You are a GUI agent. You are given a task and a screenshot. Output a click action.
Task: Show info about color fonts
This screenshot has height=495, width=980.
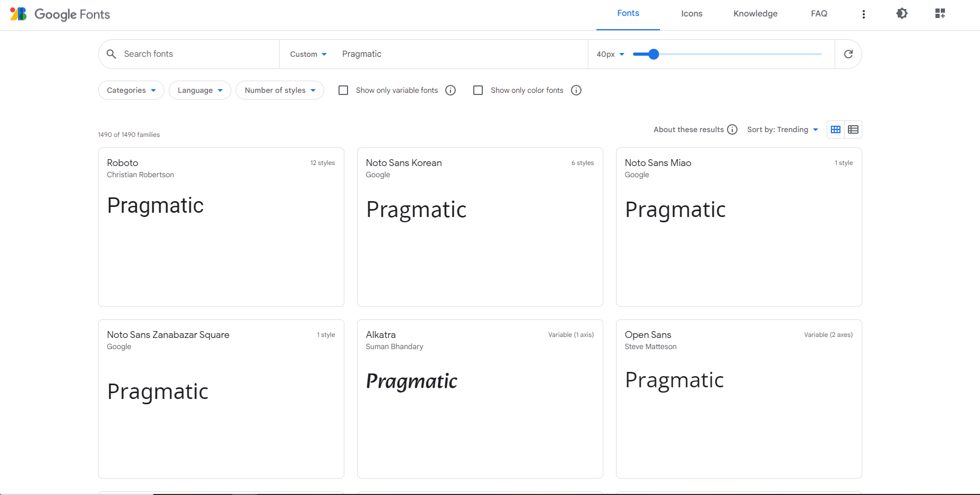point(576,90)
